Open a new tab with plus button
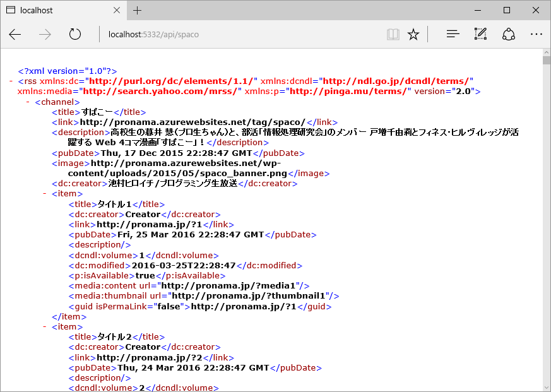The image size is (551, 392). 137,10
